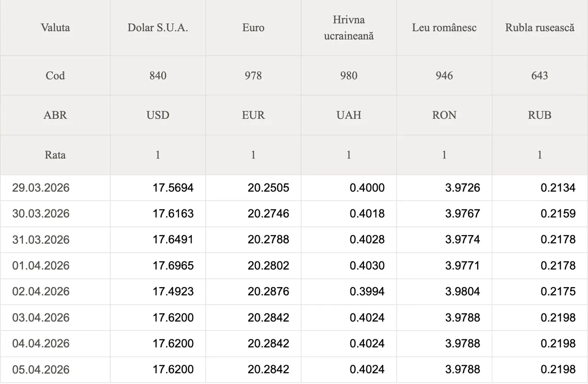Click the Euro column header
This screenshot has height=384, width=588.
tap(253, 28)
